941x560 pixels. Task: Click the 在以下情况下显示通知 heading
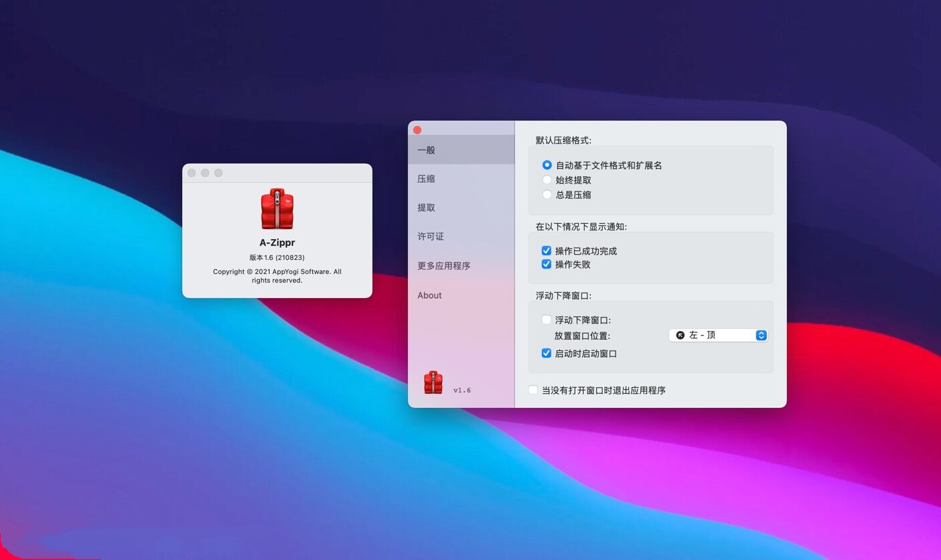pos(581,226)
